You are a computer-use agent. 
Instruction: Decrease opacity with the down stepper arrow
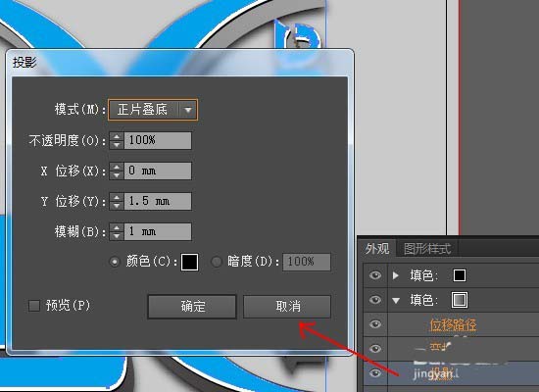point(117,145)
